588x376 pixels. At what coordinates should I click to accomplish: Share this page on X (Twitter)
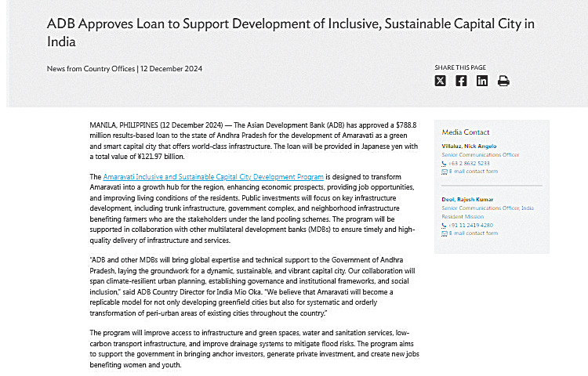pyautogui.click(x=441, y=81)
